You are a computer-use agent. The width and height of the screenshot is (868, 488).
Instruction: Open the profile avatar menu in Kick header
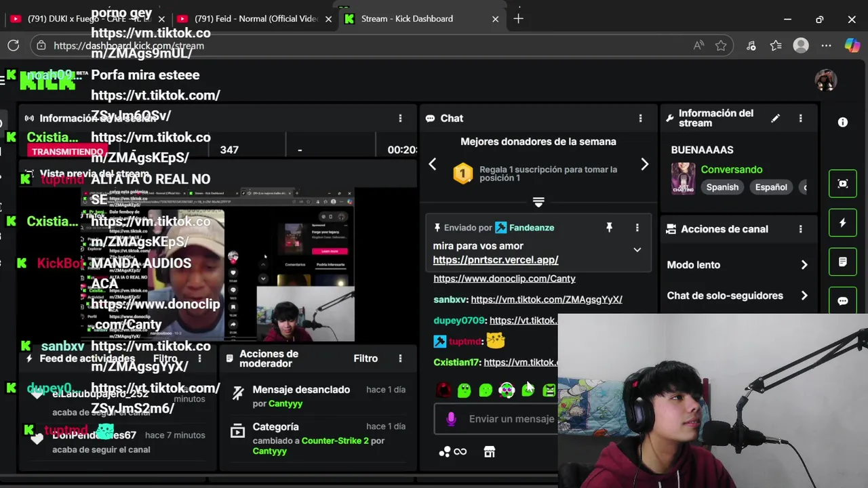tap(825, 80)
